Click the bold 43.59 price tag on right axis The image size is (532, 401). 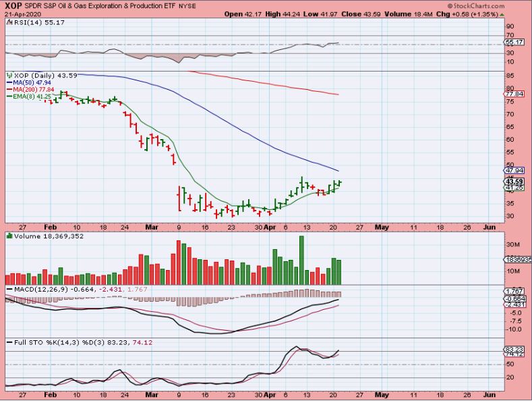pyautogui.click(x=514, y=182)
